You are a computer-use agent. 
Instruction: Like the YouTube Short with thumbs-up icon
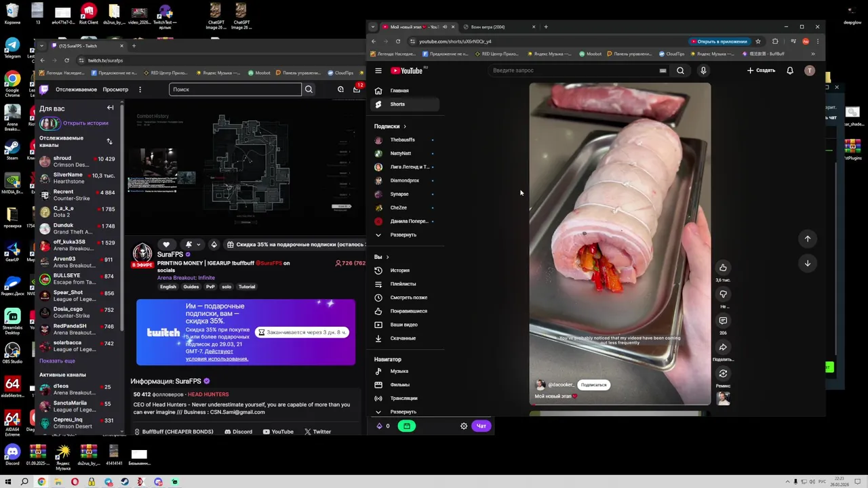pyautogui.click(x=723, y=268)
